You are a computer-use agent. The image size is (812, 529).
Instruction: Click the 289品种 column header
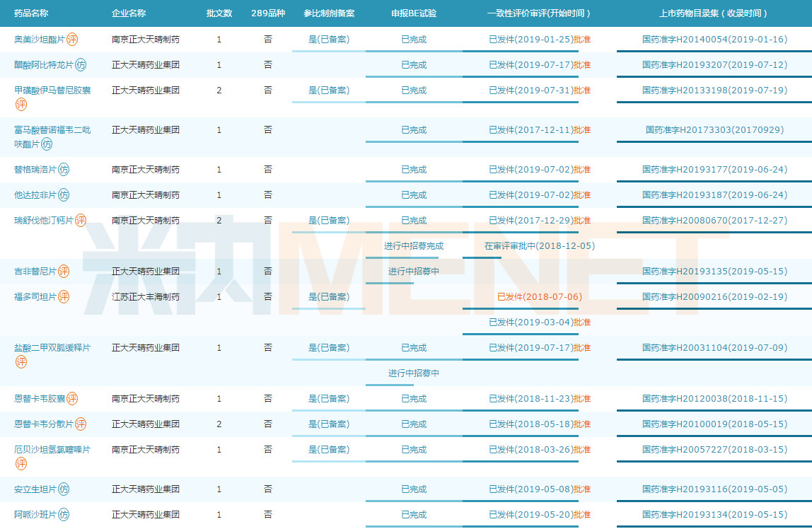point(268,13)
